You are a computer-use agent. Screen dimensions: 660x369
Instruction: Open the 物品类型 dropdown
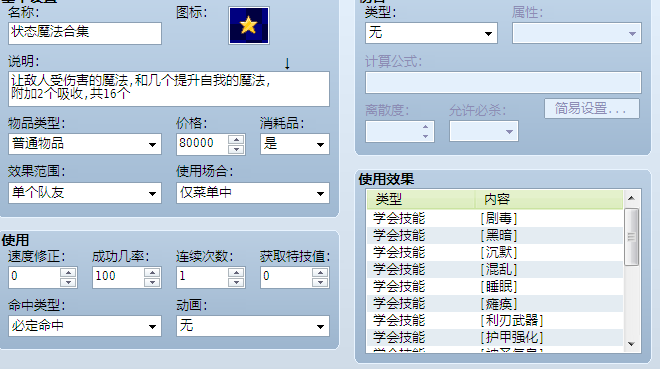point(85,144)
